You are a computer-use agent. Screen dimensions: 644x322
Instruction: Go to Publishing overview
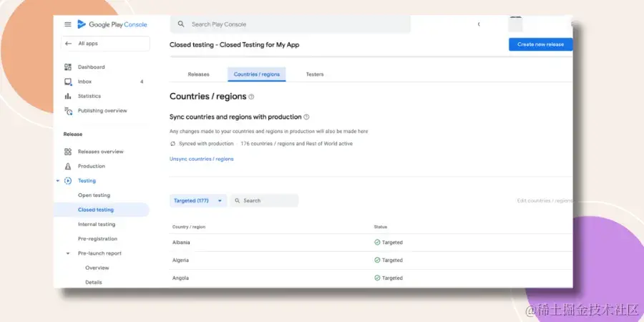(x=102, y=111)
